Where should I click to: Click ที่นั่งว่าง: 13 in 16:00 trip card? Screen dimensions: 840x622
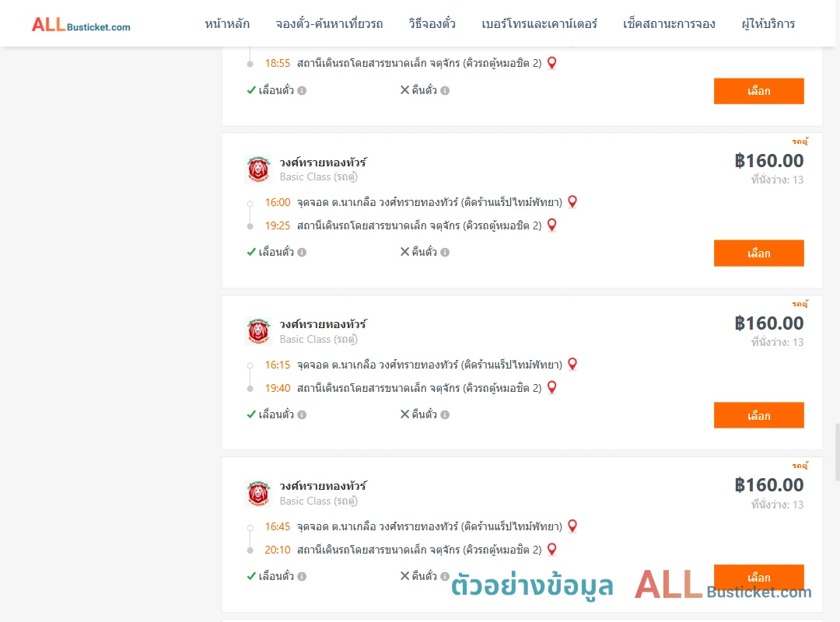tap(777, 180)
